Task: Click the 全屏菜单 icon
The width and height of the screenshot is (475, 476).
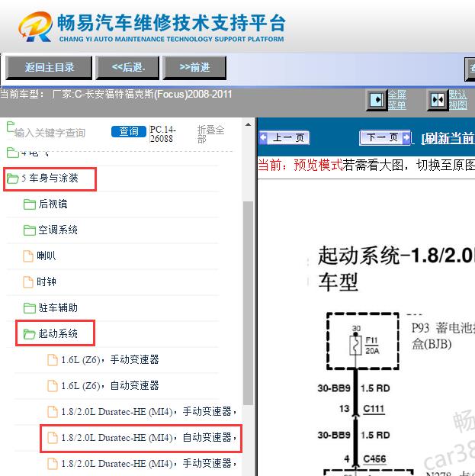Action: [377, 100]
